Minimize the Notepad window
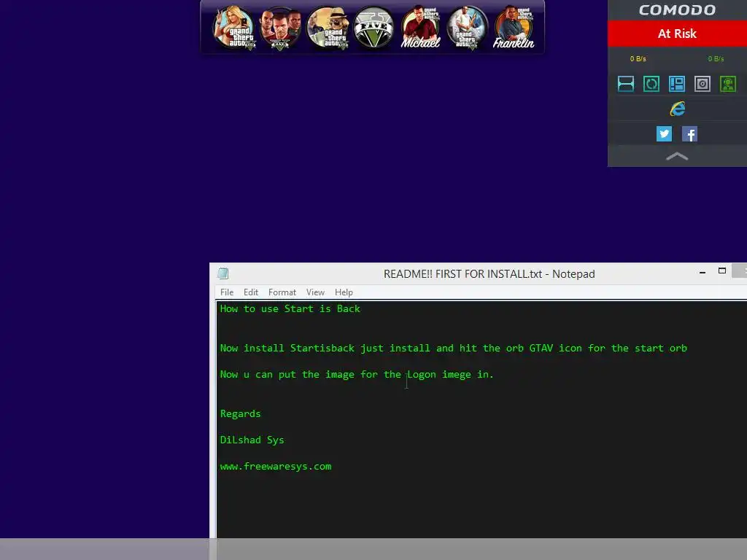Viewport: 747px width, 560px height. pyautogui.click(x=703, y=271)
